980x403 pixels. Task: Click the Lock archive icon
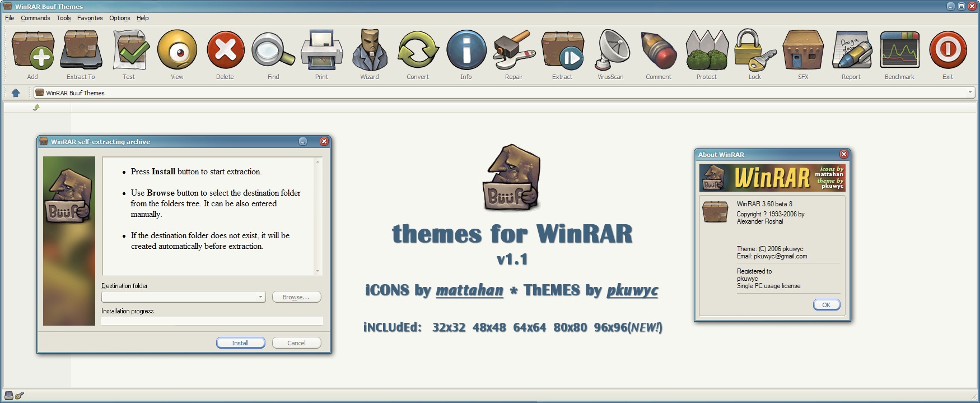[x=755, y=51]
